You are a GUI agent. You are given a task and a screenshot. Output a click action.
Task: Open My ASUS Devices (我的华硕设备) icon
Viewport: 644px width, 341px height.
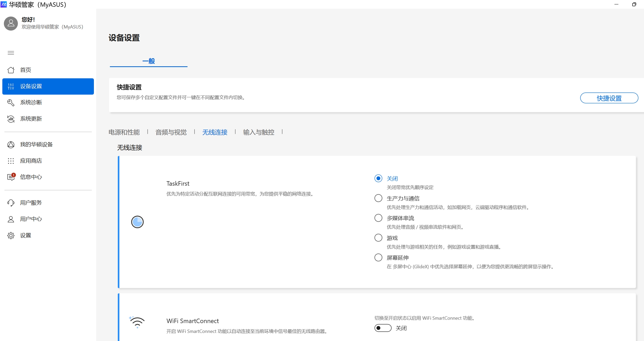(x=11, y=145)
